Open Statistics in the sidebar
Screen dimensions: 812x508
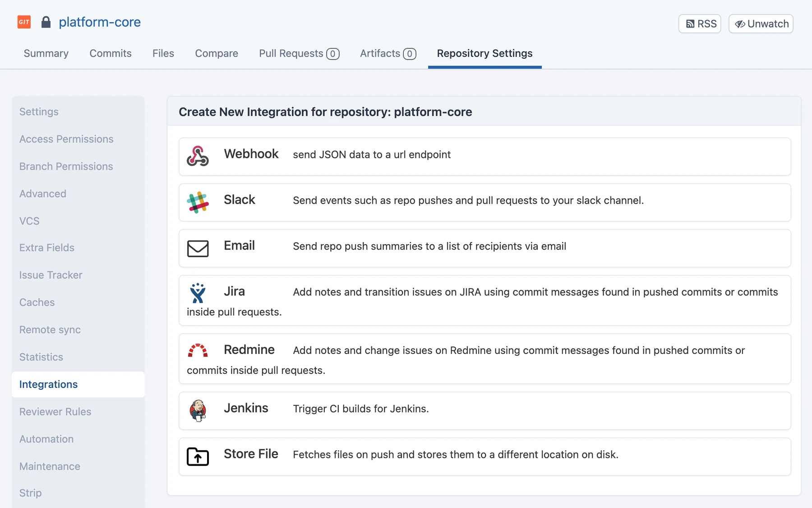(x=78, y=357)
